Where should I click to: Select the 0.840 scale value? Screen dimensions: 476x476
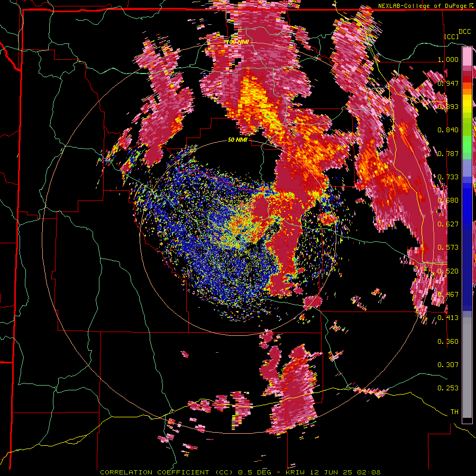448,130
